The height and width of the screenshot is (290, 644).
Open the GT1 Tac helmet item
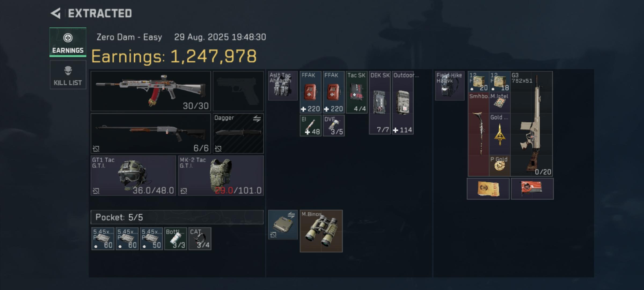(133, 175)
